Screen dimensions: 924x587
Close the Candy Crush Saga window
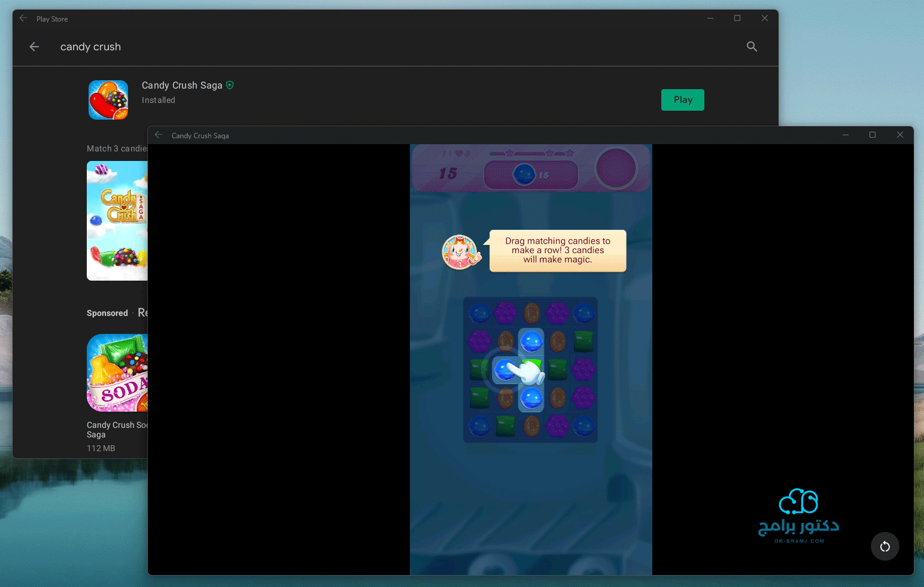point(900,135)
